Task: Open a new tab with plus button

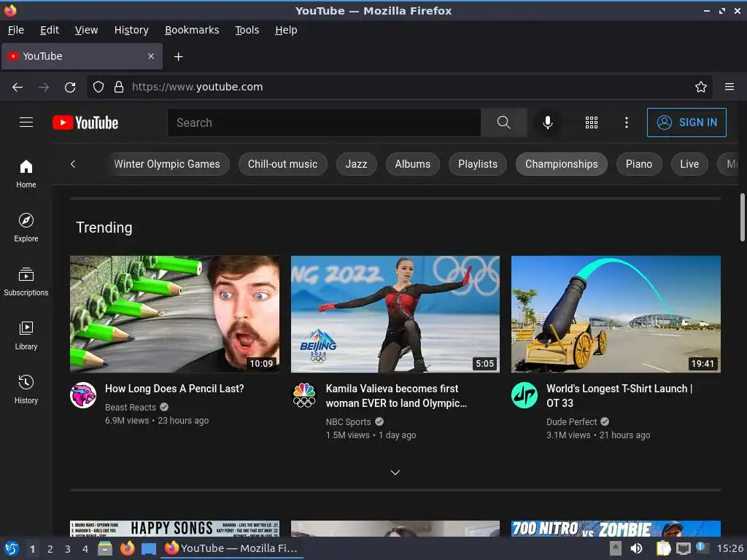Action: point(178,57)
